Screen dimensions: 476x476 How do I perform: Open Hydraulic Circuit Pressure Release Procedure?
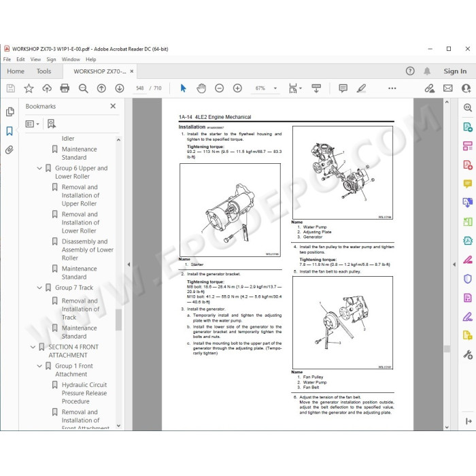(84, 393)
